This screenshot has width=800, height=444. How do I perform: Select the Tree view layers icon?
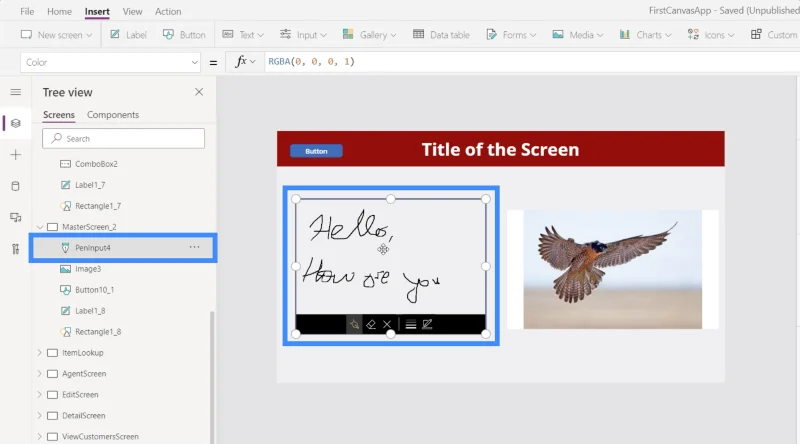pyautogui.click(x=16, y=124)
